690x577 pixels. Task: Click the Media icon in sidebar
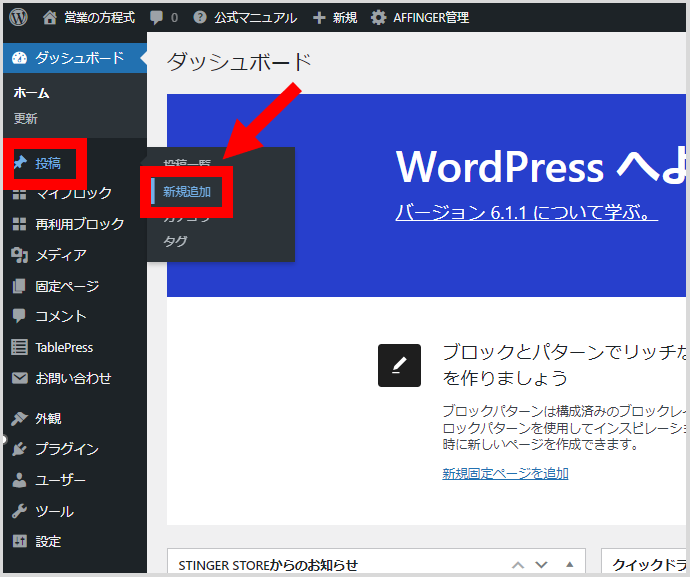(x=19, y=255)
